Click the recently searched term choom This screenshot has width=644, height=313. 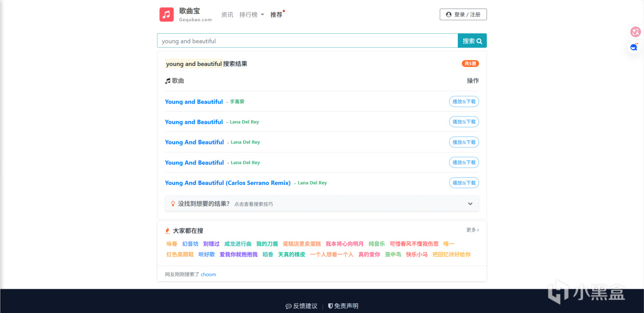tap(208, 274)
